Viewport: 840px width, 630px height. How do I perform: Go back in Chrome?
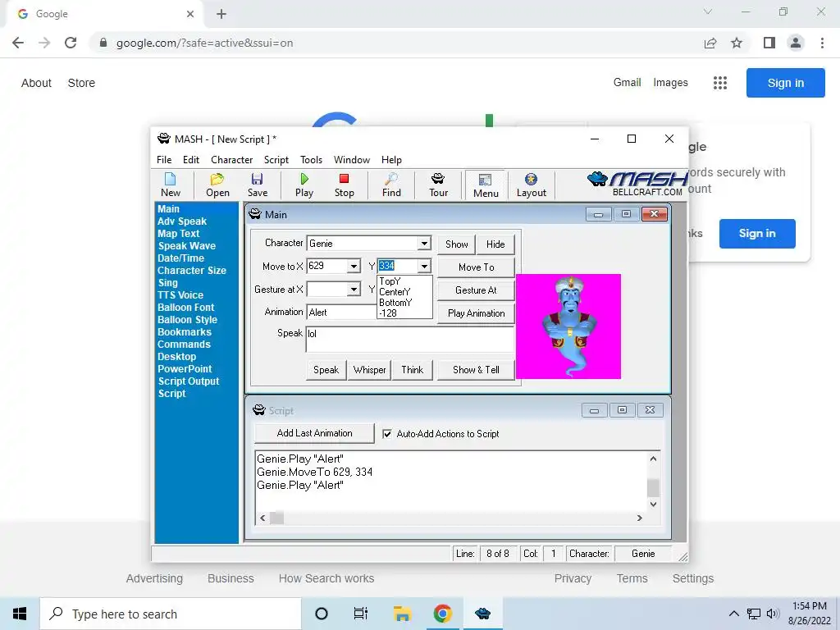point(18,43)
